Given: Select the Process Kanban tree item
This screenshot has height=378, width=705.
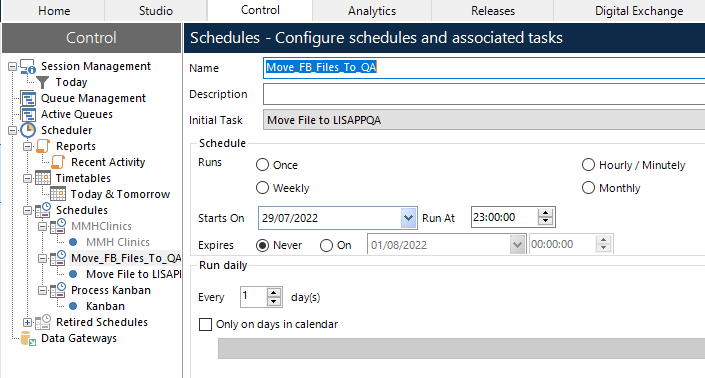Looking at the screenshot, I should 111,290.
